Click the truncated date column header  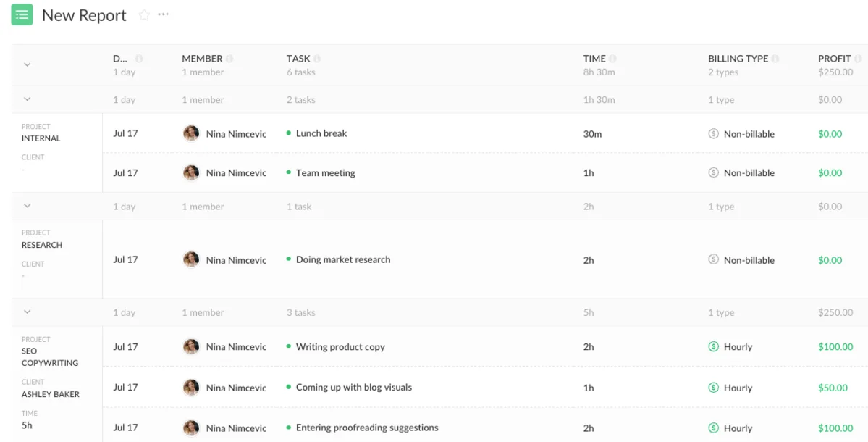120,59
